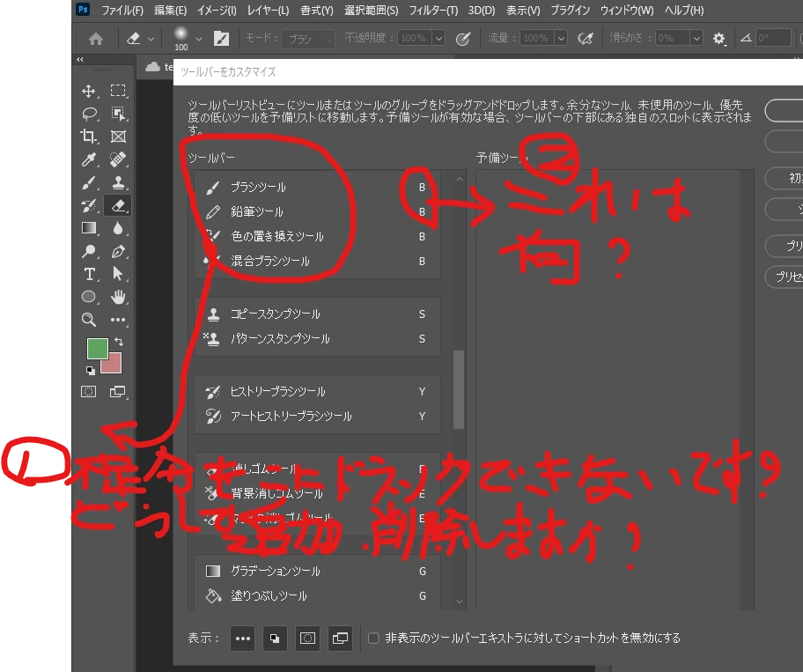The image size is (803, 672).
Task: Toggle show three-dots button in dialog
Action: coord(243,639)
